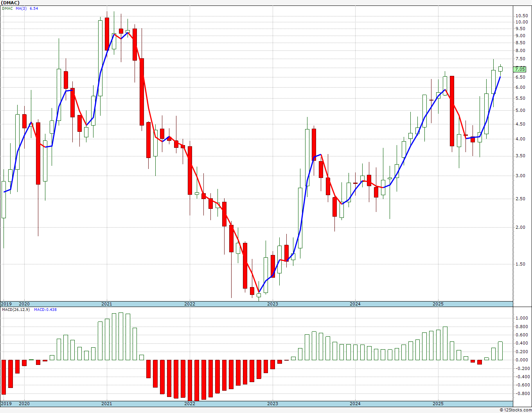
Task: Pick 2022 on the price chart time axis
Action: (190, 304)
